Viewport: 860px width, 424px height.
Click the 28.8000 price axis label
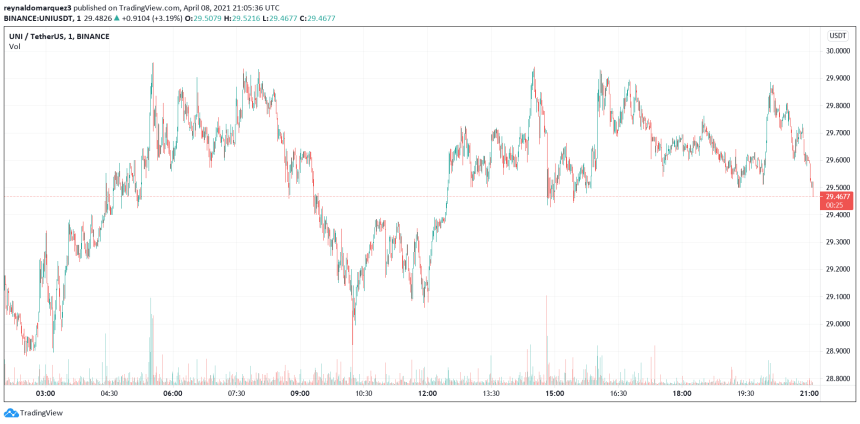[x=838, y=378]
